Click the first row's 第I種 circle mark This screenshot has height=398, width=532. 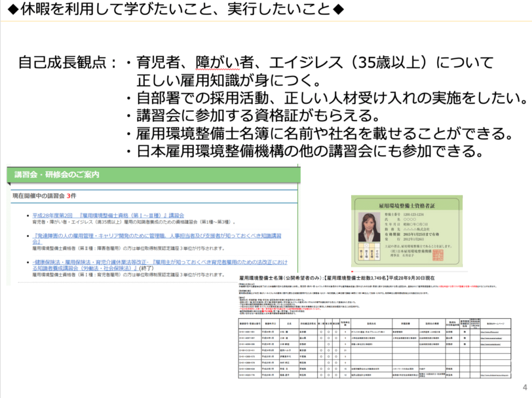(x=320, y=332)
